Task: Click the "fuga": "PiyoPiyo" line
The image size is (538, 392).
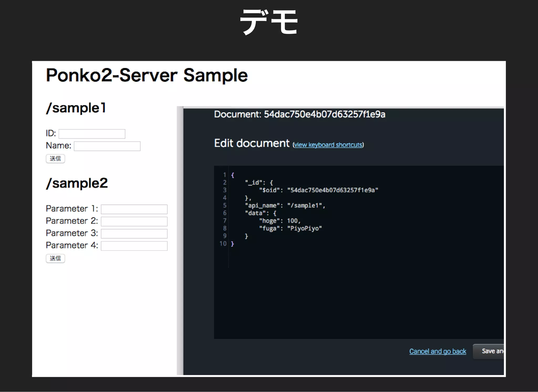Action: (x=290, y=229)
